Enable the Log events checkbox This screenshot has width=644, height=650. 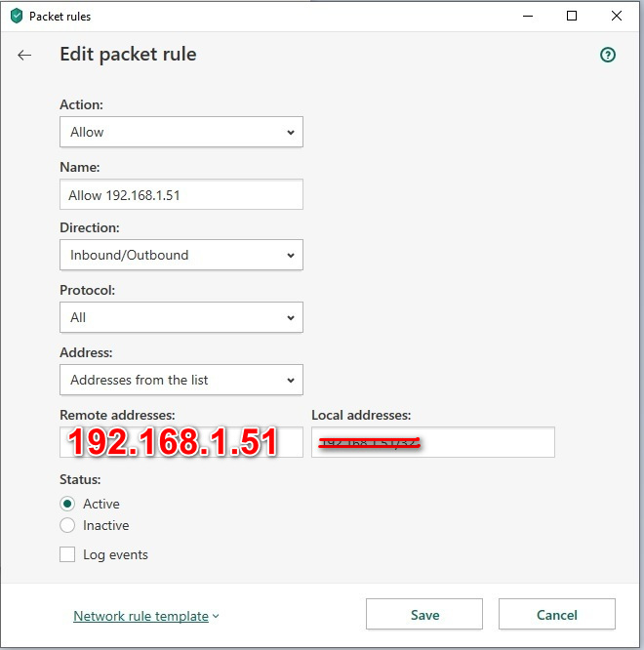coord(67,554)
